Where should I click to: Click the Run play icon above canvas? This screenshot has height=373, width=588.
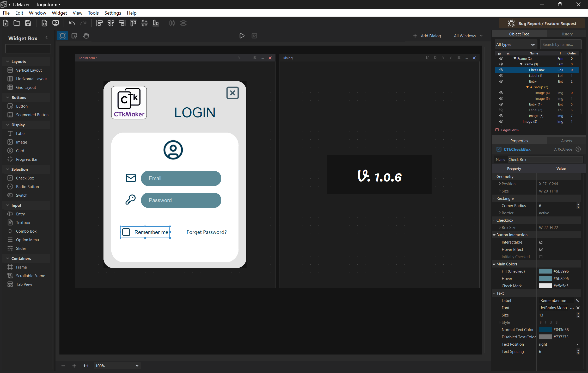click(242, 36)
